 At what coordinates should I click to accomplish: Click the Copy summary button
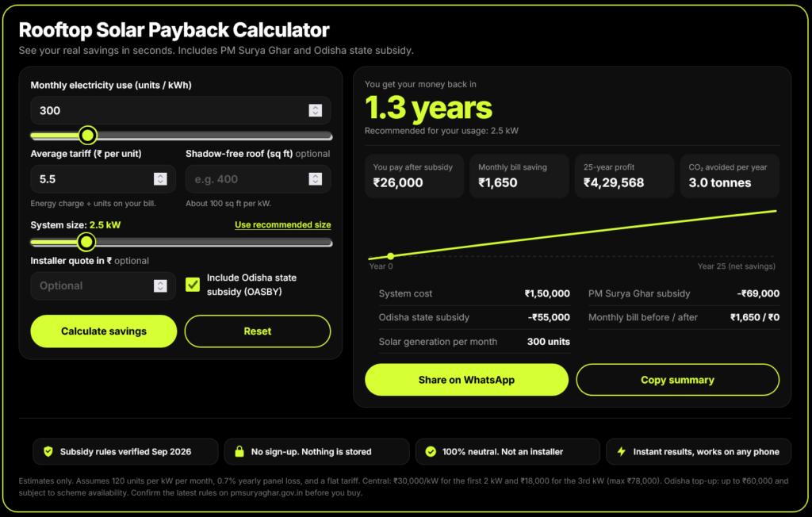(x=677, y=380)
